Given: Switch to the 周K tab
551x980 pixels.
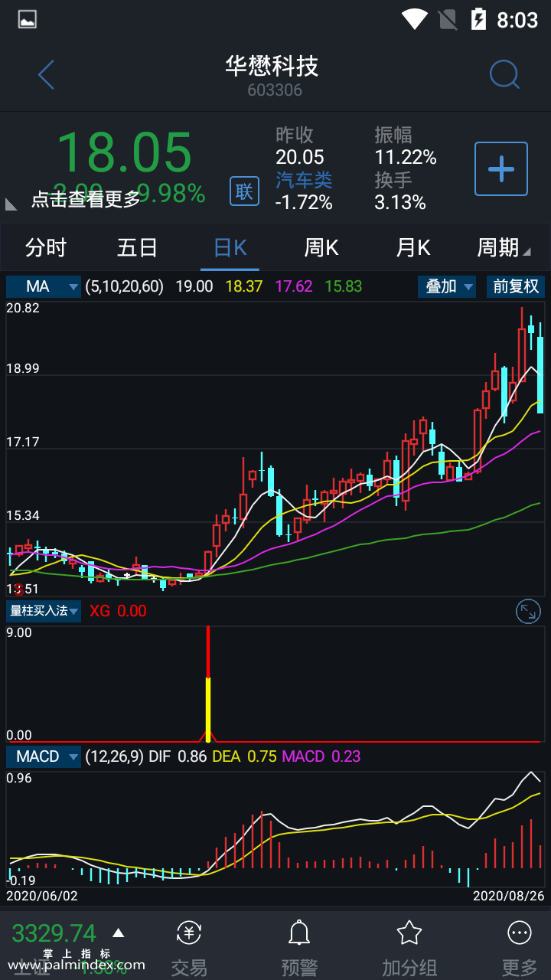Looking at the screenshot, I should tap(321, 247).
